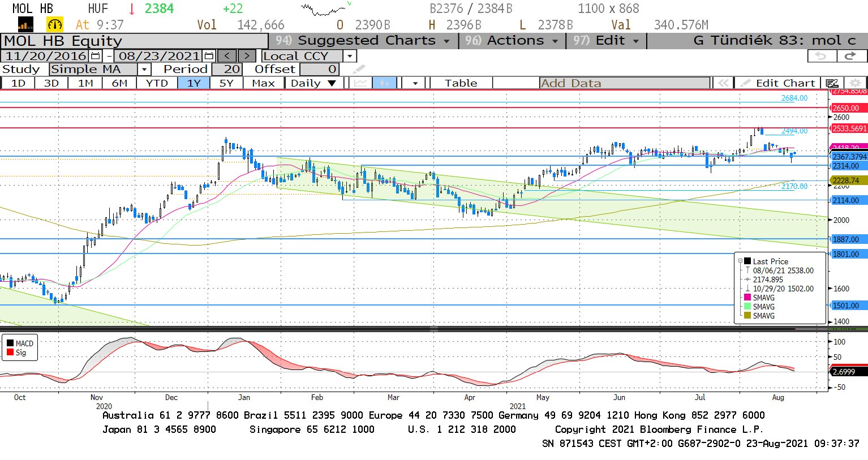Image resolution: width=868 pixels, height=460 pixels.
Task: Open the Daily periodicity dropdown
Action: 313,83
